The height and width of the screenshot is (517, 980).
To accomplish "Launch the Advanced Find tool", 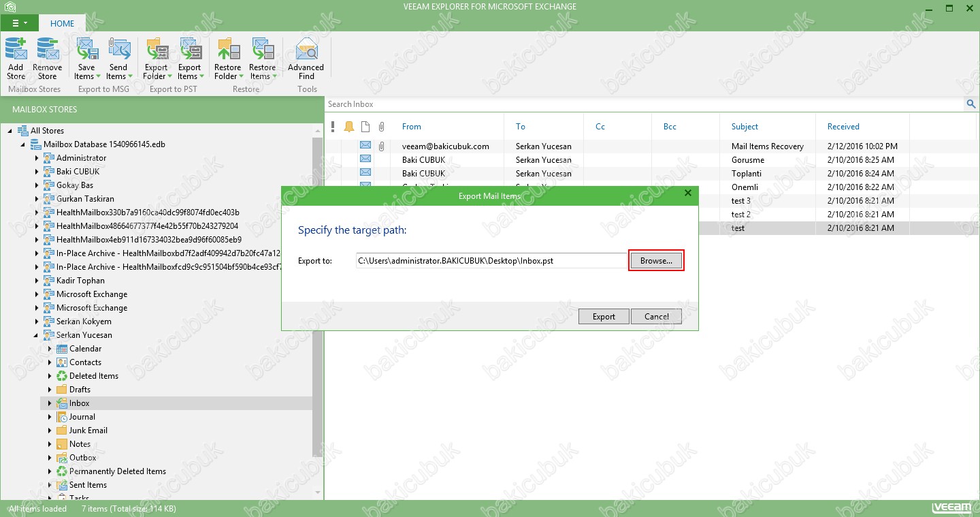I will tap(306, 59).
